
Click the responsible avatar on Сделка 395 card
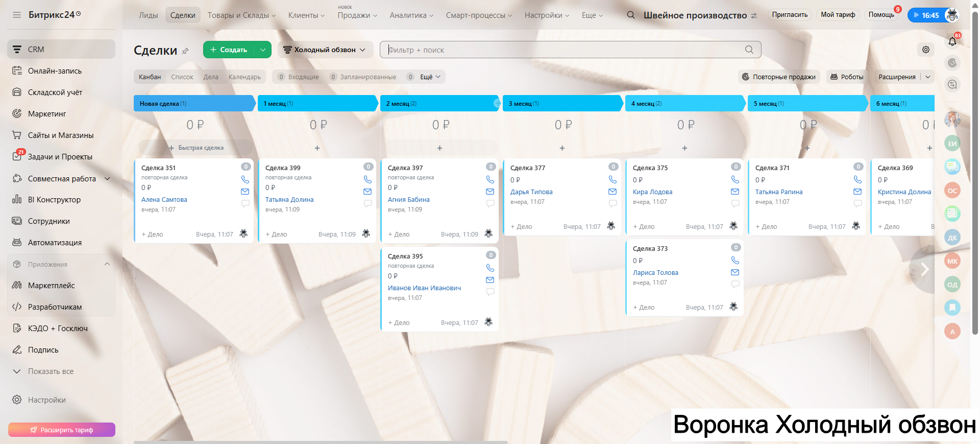click(488, 322)
